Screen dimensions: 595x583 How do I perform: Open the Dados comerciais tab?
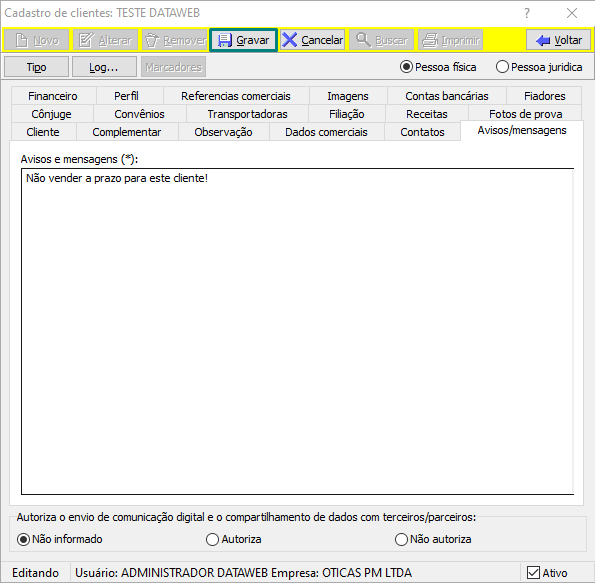pos(326,132)
